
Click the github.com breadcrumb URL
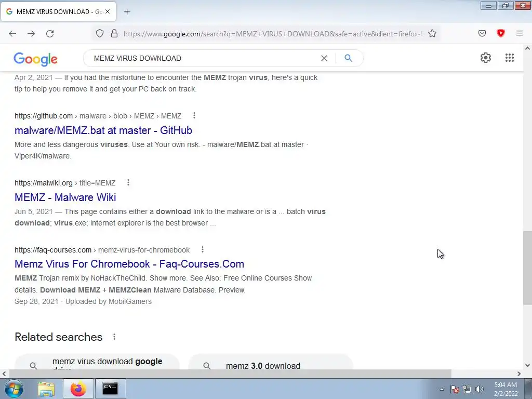pyautogui.click(x=98, y=116)
